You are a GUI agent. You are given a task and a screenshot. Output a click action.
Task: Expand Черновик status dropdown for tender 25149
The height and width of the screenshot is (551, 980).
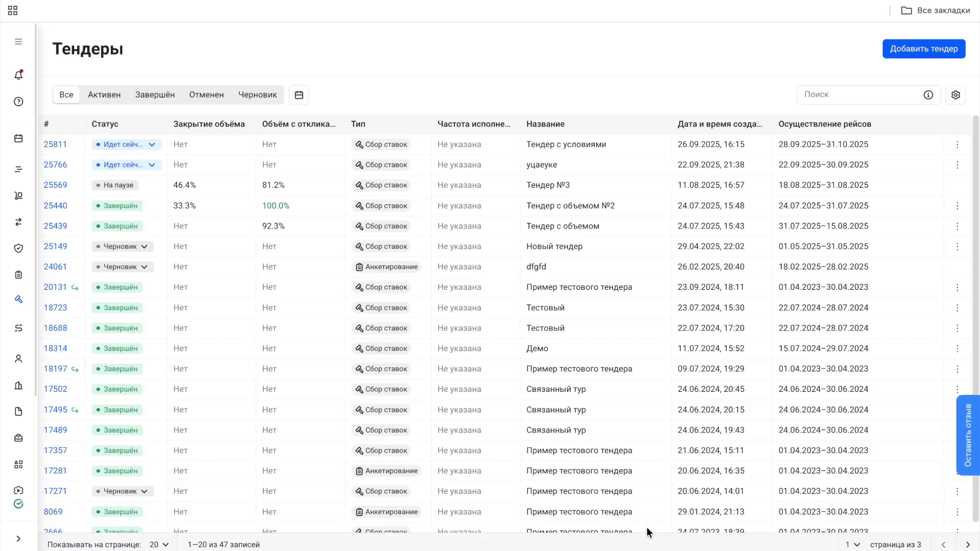point(144,246)
